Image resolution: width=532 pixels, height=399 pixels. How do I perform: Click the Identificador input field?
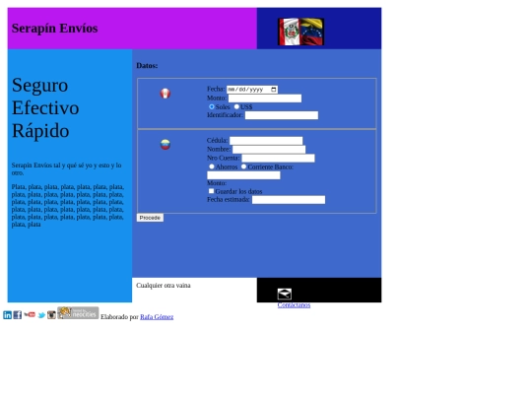282,115
